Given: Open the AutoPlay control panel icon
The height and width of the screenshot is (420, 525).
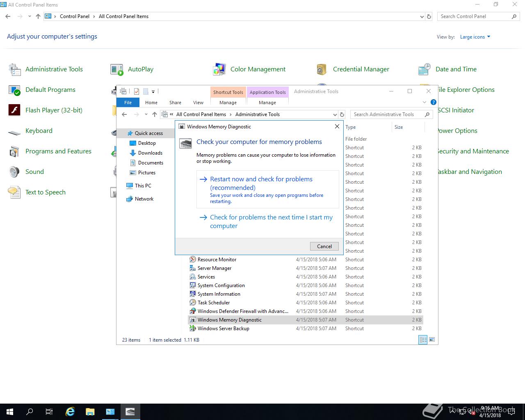Looking at the screenshot, I should [x=117, y=69].
